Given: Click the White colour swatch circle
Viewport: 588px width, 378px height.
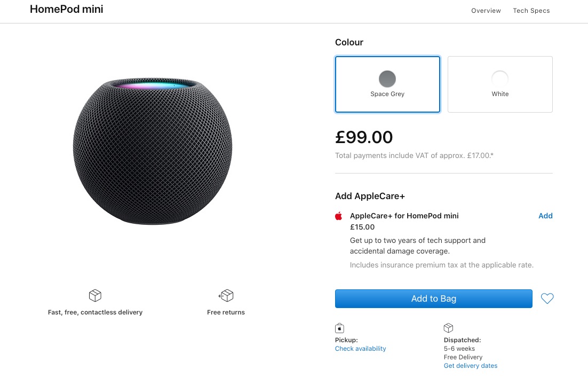Looking at the screenshot, I should click(x=500, y=79).
